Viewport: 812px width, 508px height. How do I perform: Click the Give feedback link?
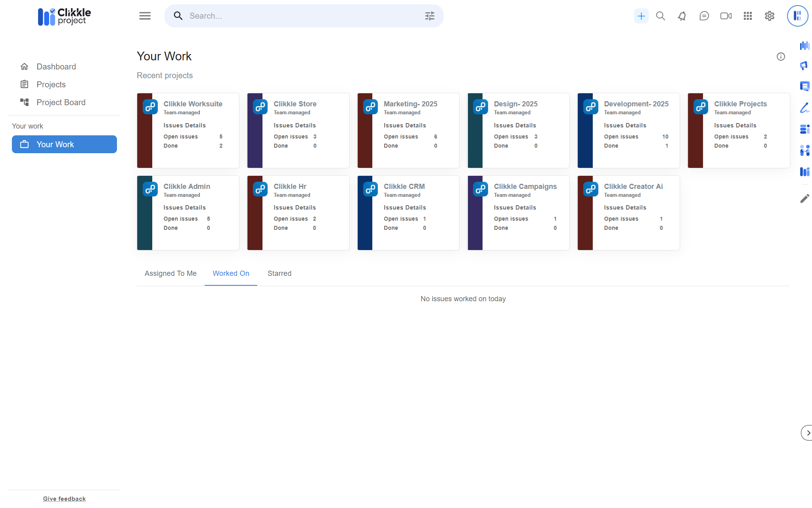(64, 499)
